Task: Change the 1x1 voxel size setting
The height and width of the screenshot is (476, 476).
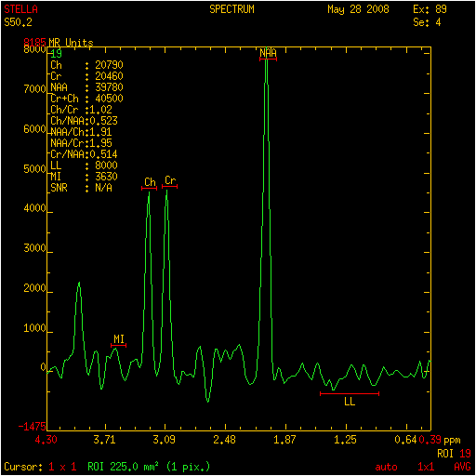Action: (x=426, y=467)
